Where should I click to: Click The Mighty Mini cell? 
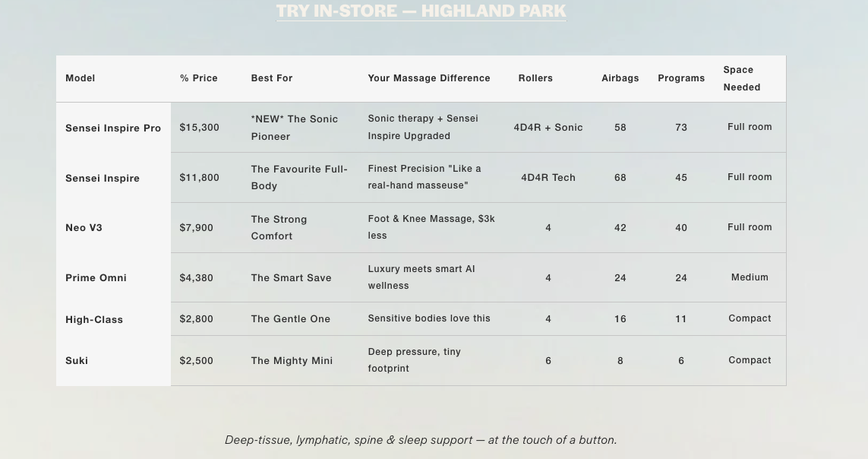pos(292,360)
